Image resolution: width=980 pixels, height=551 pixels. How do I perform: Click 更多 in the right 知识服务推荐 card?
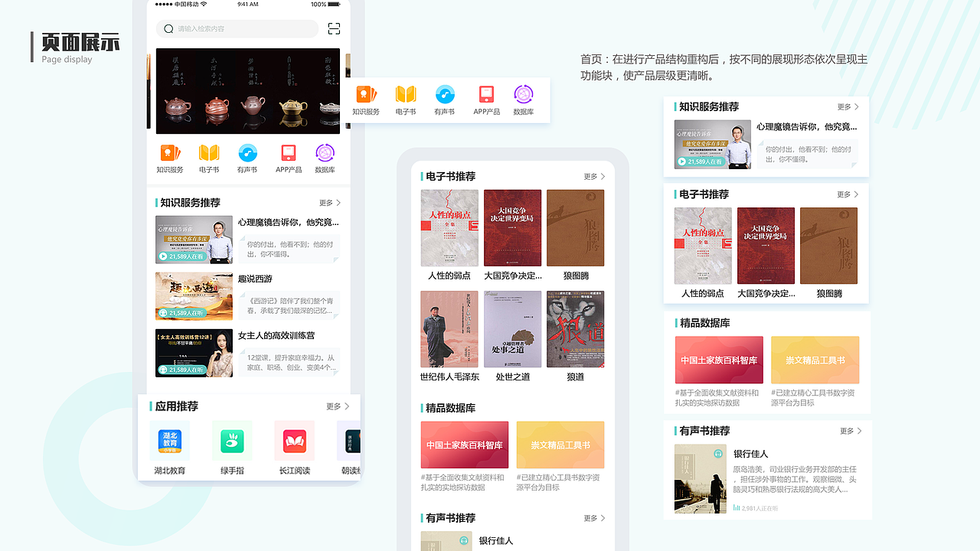pos(847,106)
